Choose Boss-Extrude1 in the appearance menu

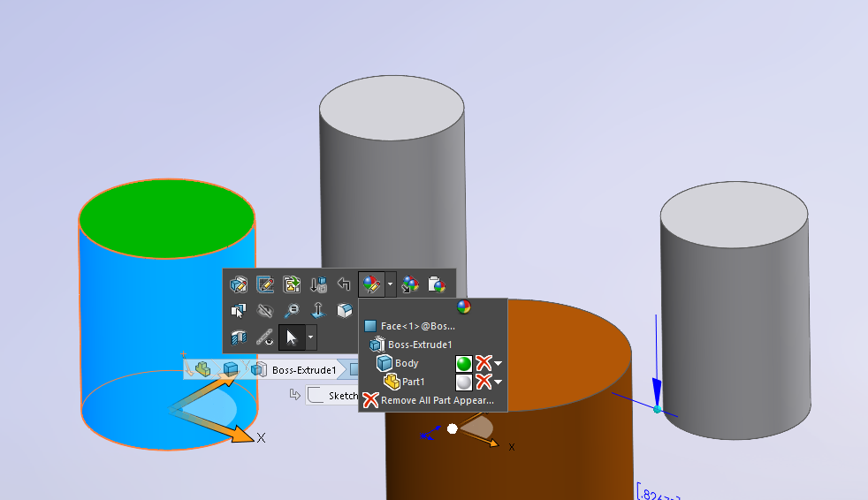coord(420,345)
